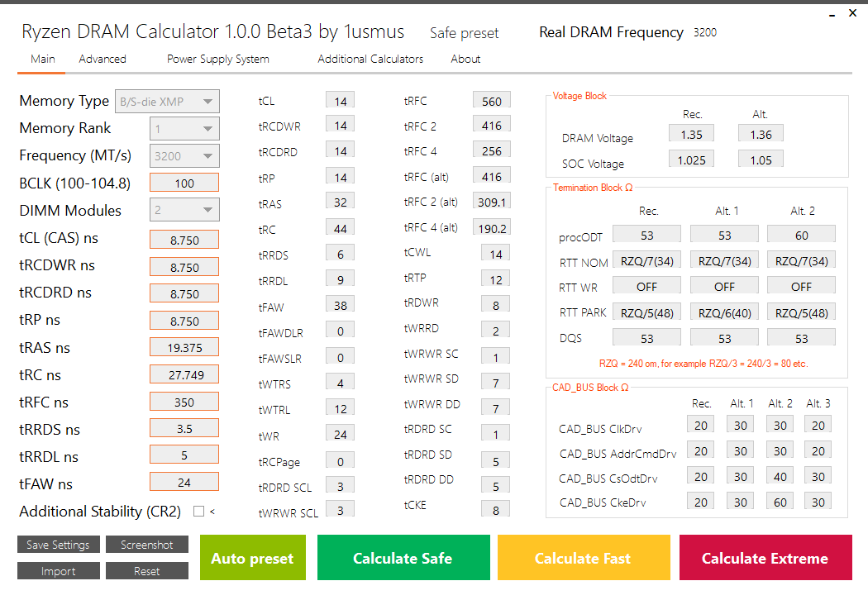Click the tRC ns input field
This screenshot has height=600, width=868.
(184, 374)
